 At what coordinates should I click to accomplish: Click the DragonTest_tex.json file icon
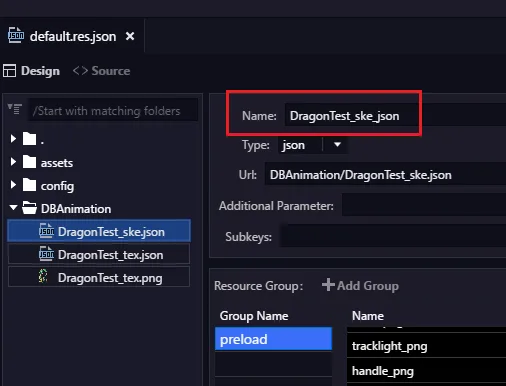tap(46, 254)
